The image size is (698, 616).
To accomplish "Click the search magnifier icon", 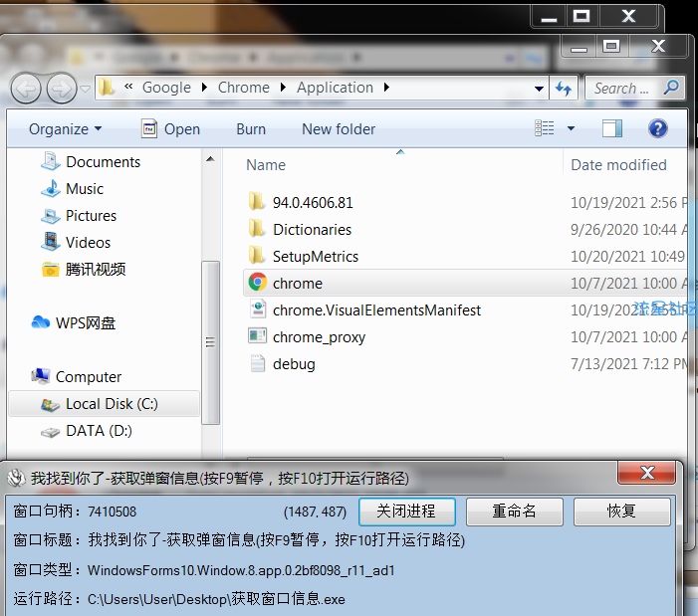I will pyautogui.click(x=671, y=88).
